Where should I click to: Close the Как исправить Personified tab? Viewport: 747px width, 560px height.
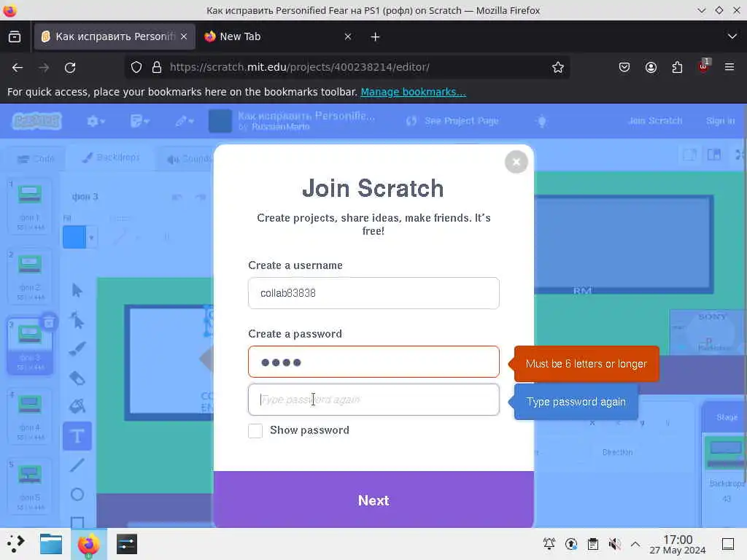[x=184, y=36]
